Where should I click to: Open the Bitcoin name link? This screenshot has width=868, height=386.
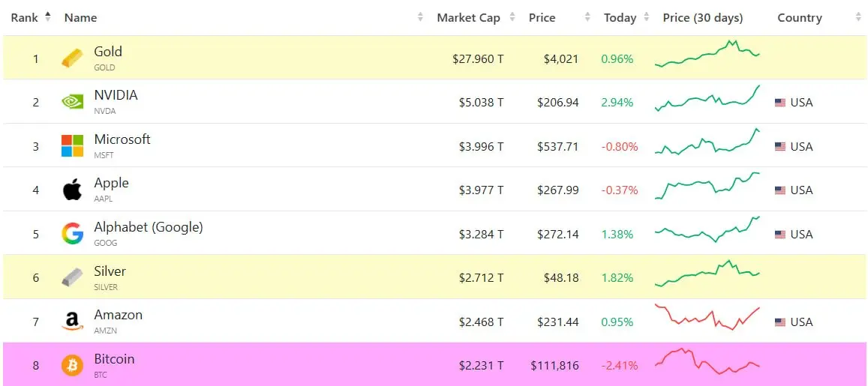pyautogui.click(x=114, y=359)
